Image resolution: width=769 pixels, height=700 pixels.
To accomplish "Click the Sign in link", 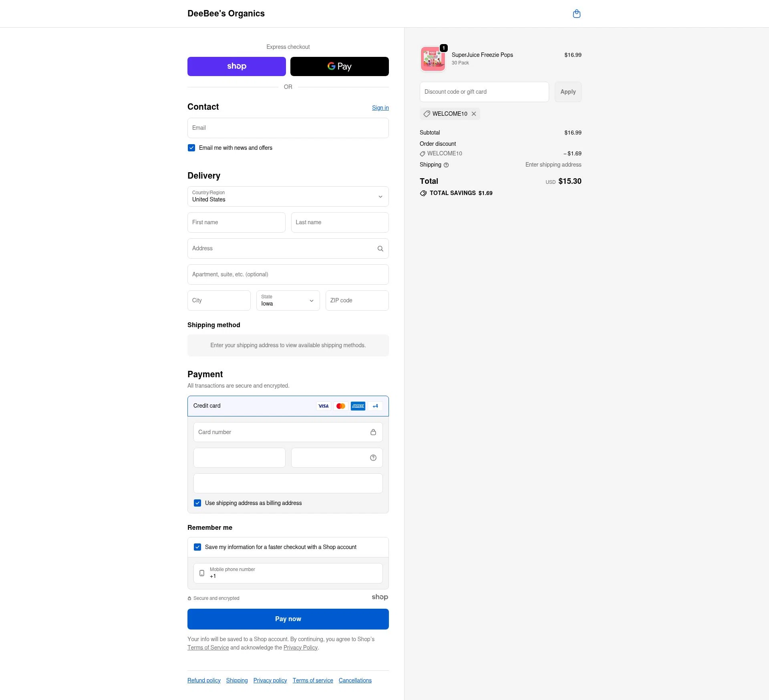I will click(x=380, y=108).
